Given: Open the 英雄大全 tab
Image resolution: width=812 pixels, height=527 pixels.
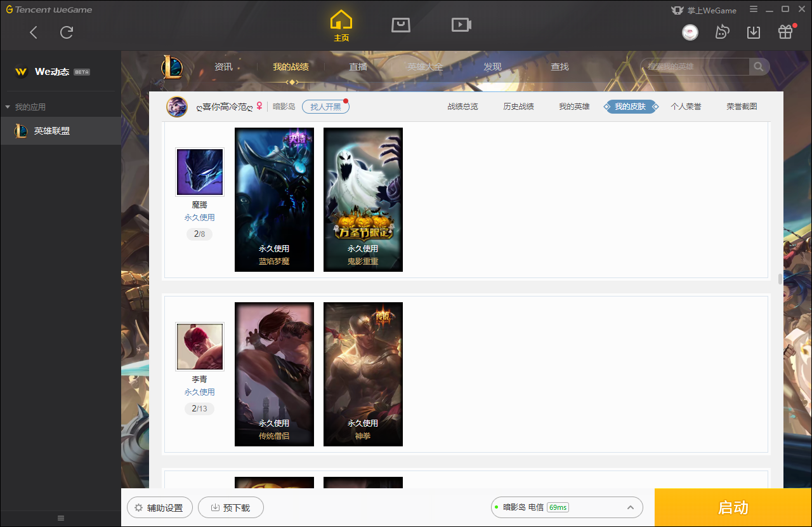Looking at the screenshot, I should click(x=425, y=67).
